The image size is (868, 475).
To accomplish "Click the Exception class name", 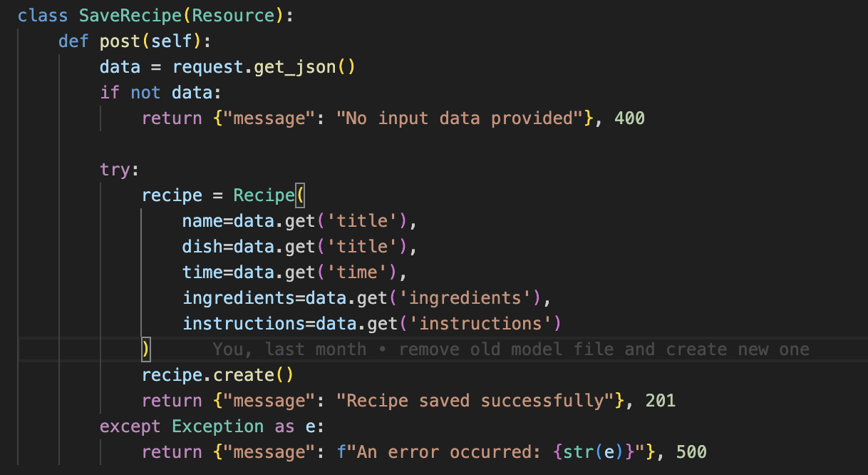I will coord(218,426).
